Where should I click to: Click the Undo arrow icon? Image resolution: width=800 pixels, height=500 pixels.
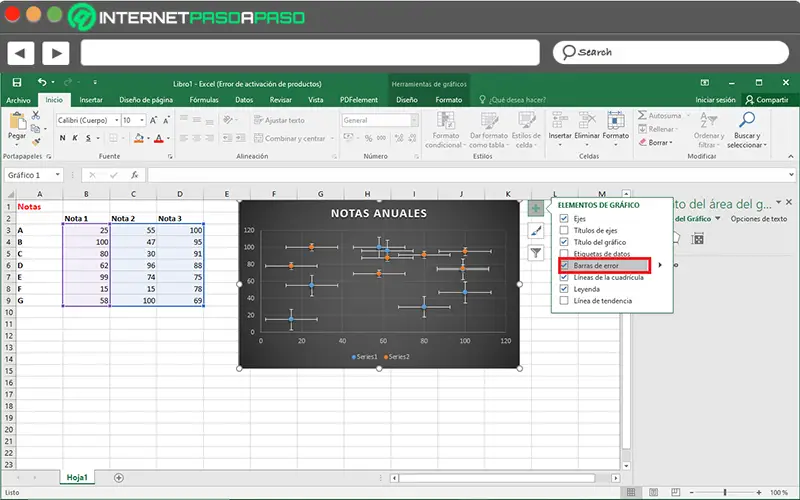[x=42, y=82]
